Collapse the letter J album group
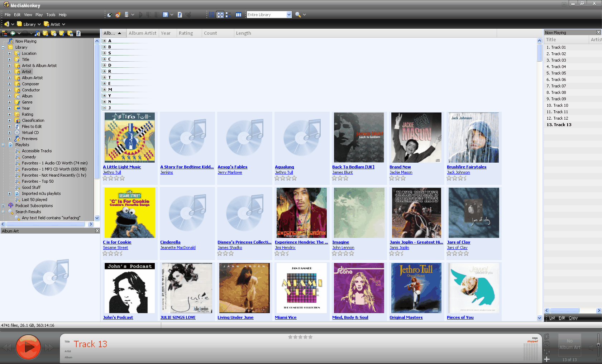Screen dimensions: 602x364 click(104, 108)
